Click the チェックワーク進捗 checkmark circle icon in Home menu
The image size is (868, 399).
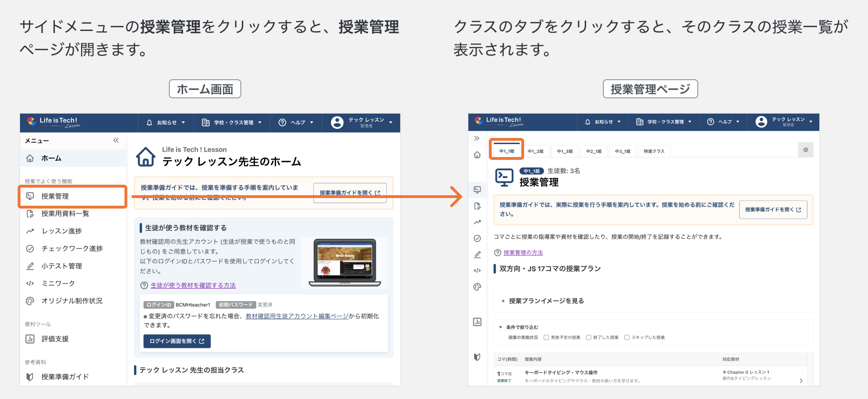30,249
